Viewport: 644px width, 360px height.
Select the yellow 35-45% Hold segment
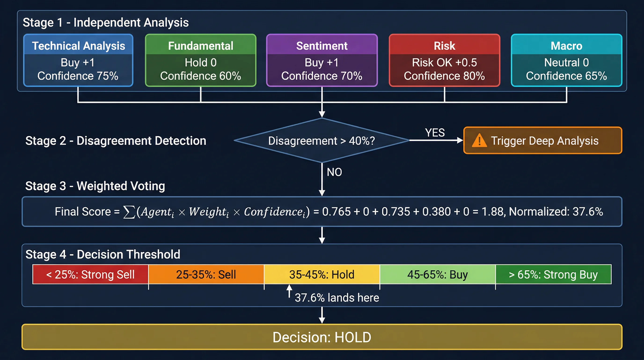(x=322, y=274)
